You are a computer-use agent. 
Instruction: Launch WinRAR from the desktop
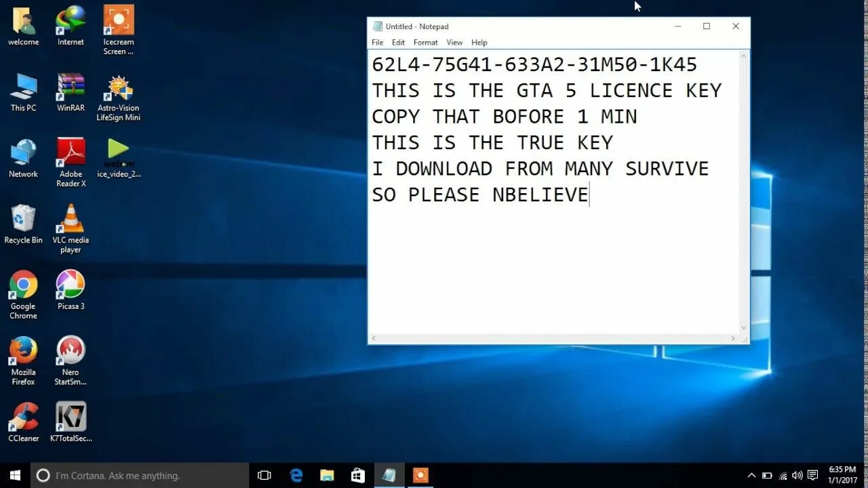pos(71,92)
